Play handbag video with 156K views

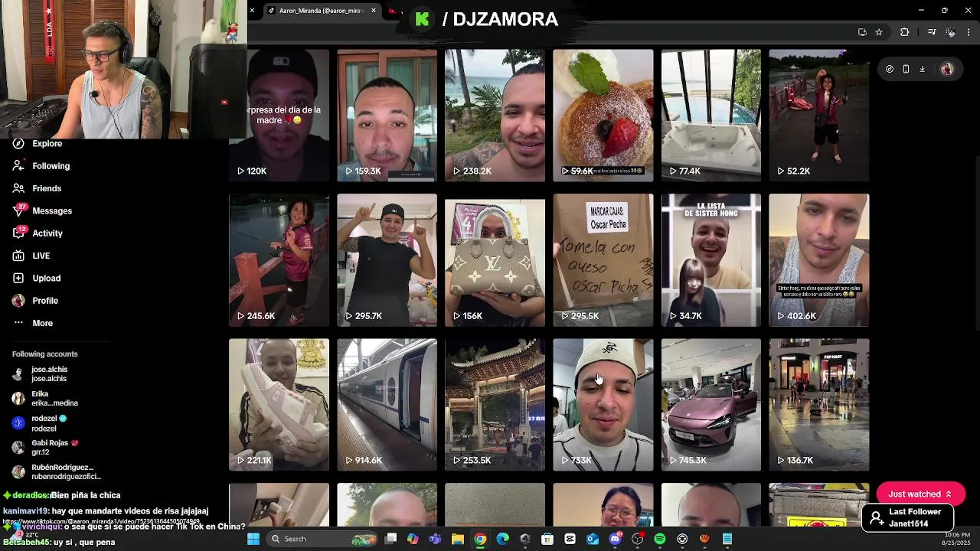[x=495, y=260]
